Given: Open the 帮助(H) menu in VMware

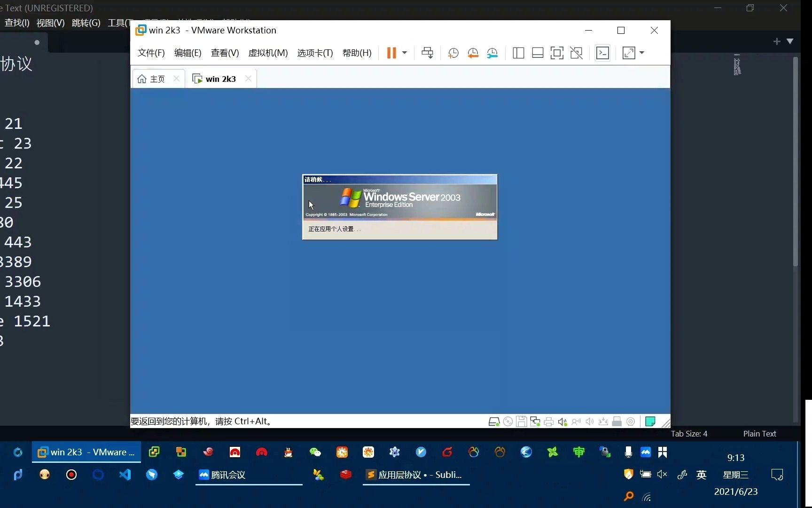Looking at the screenshot, I should pos(357,53).
